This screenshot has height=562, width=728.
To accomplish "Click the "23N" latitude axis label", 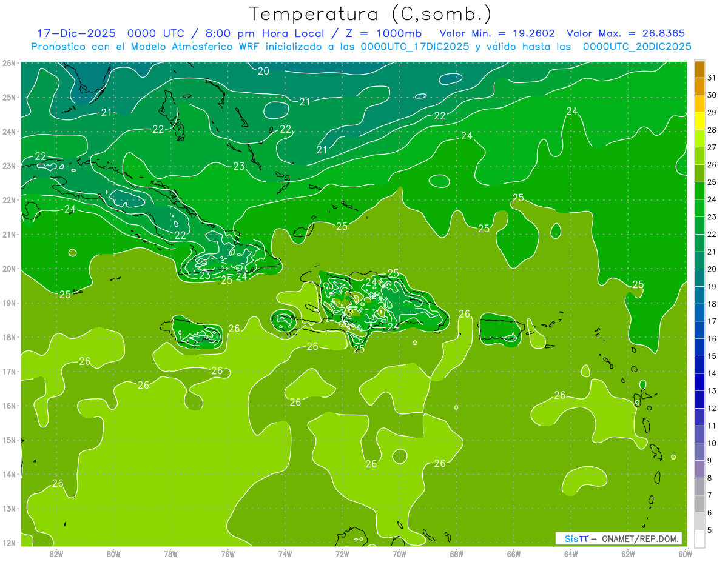I will tap(9, 166).
